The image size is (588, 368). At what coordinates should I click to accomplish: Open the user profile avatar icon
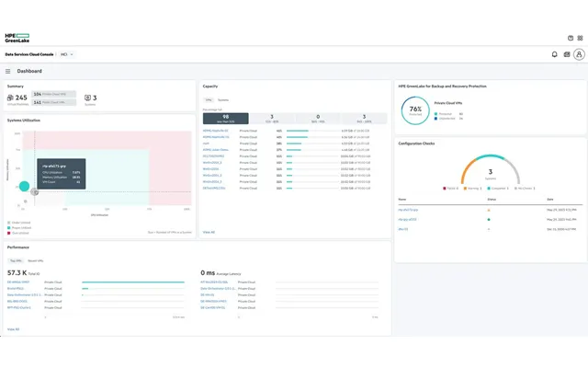click(x=579, y=54)
